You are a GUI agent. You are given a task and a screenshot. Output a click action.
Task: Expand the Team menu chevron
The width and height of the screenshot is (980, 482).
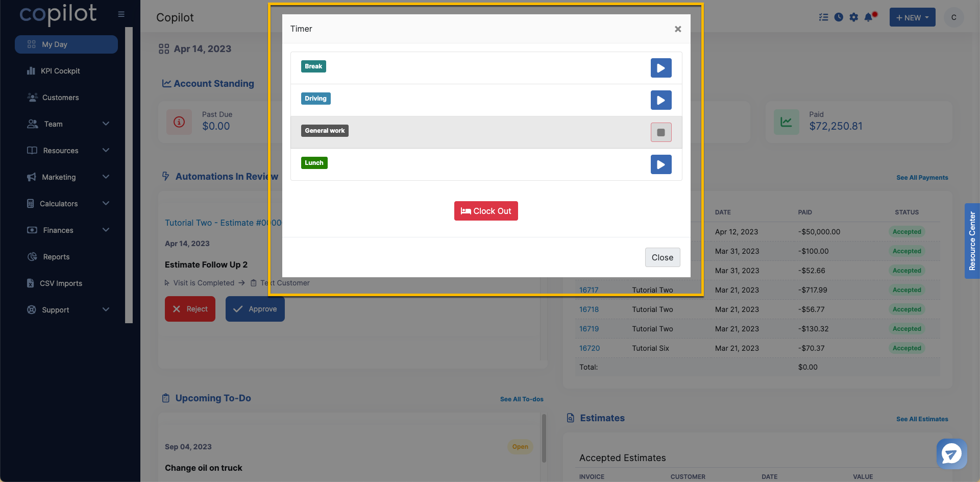[106, 124]
